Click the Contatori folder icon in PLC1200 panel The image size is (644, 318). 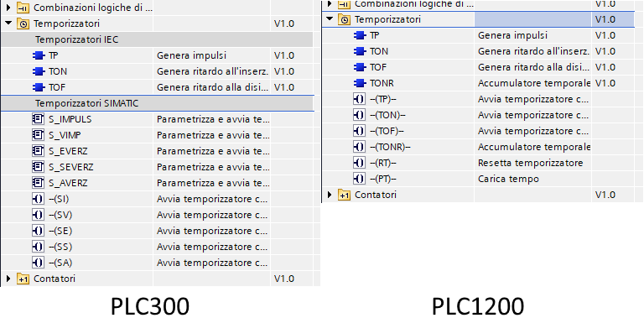(344, 195)
